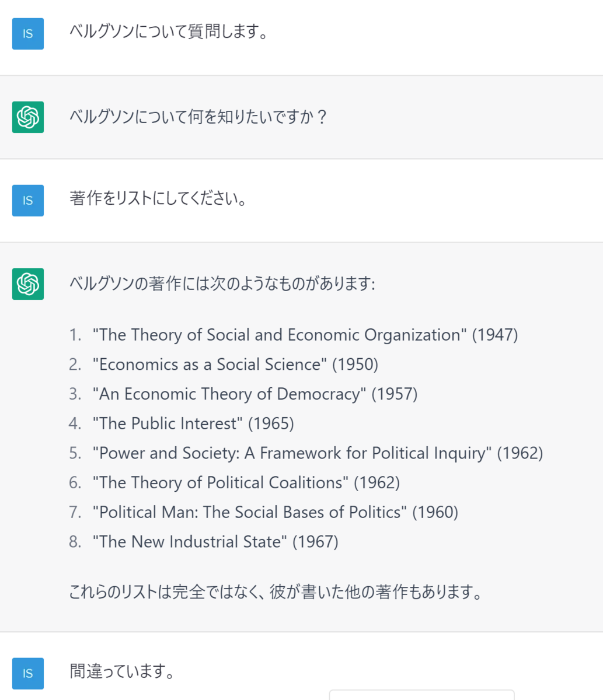The image size is (603, 700).
Task: Click the closing note これらのリストは完全ではなく
Action: coord(277,593)
